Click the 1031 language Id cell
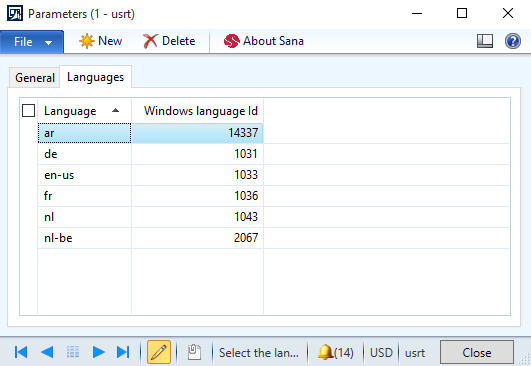 point(197,154)
